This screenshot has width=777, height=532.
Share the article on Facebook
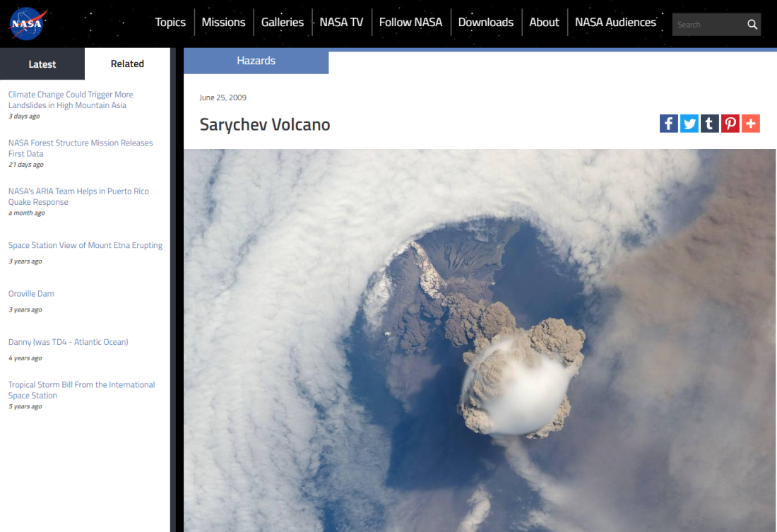pos(668,124)
